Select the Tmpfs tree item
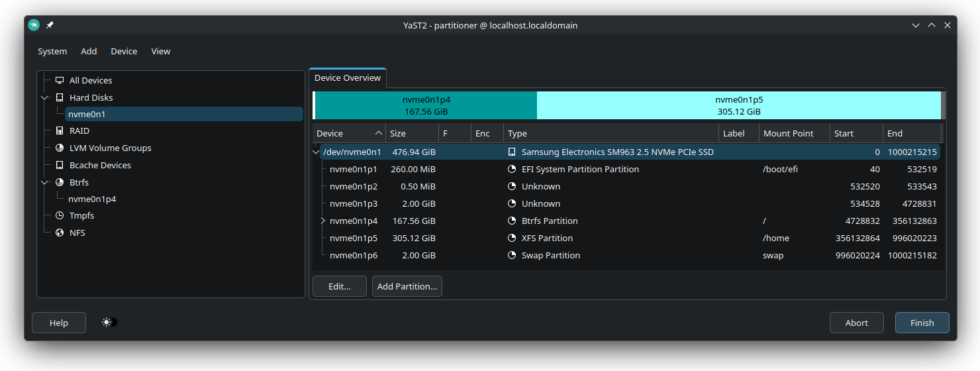This screenshot has height=371, width=980. click(x=83, y=216)
